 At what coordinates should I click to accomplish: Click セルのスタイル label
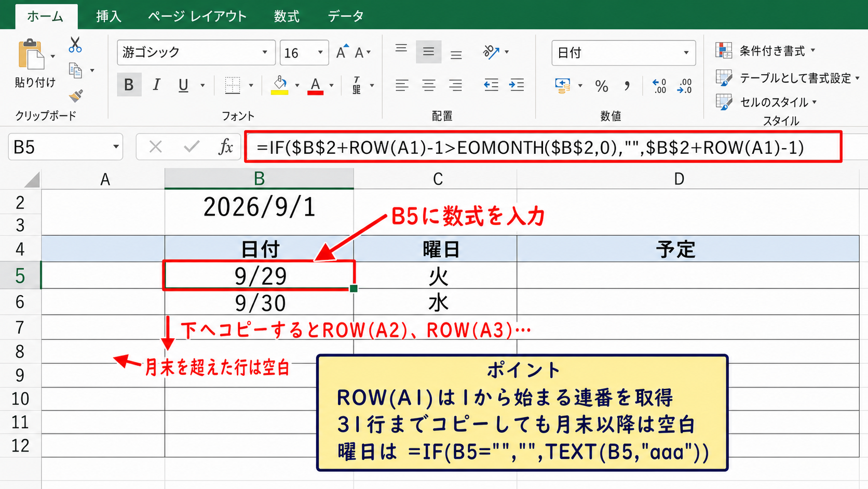click(774, 102)
